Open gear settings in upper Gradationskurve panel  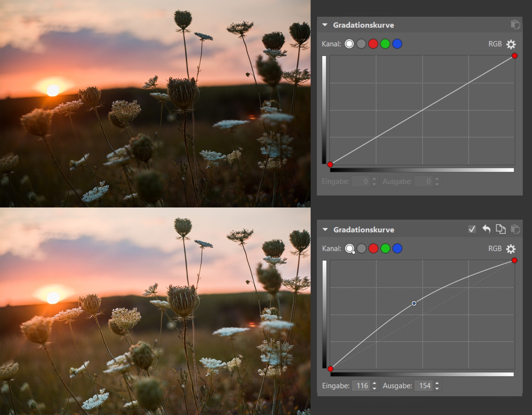511,44
